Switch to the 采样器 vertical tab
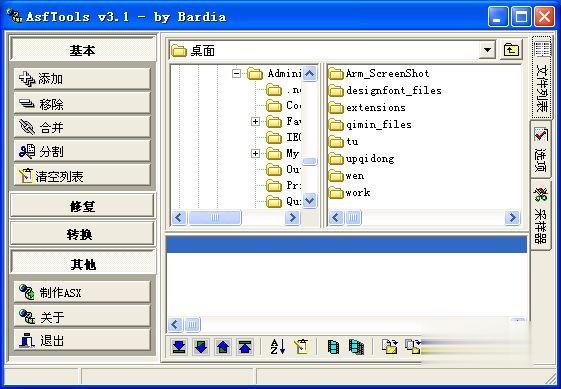Image resolution: width=561 pixels, height=389 pixels. point(541,215)
